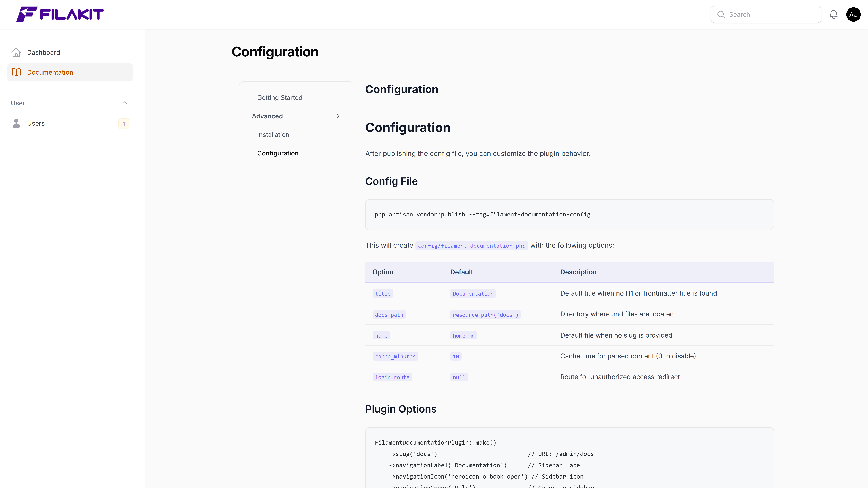
Task: Click the Documentation book icon
Action: click(x=16, y=72)
